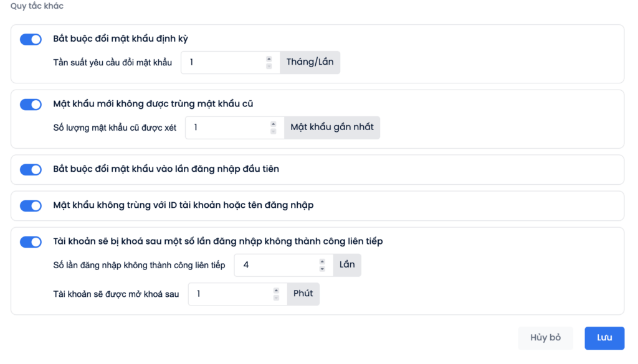Increase failed login attempts with up arrow

[322, 261]
